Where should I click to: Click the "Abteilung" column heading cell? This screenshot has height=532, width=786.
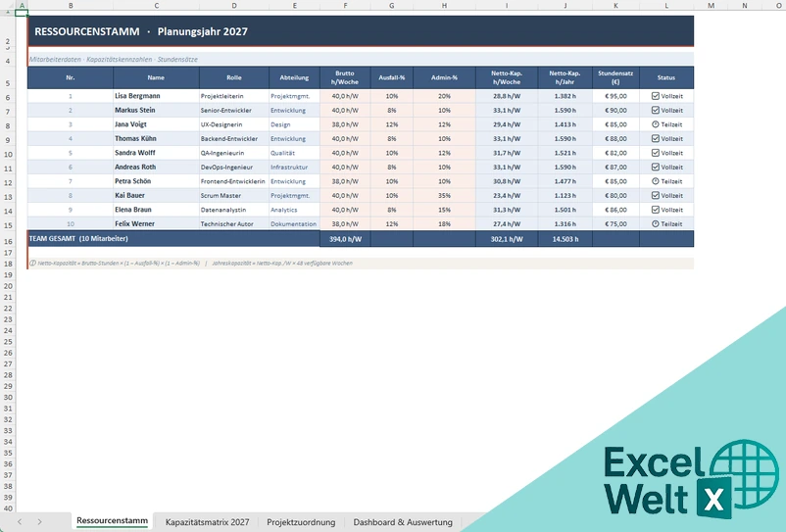pyautogui.click(x=294, y=77)
